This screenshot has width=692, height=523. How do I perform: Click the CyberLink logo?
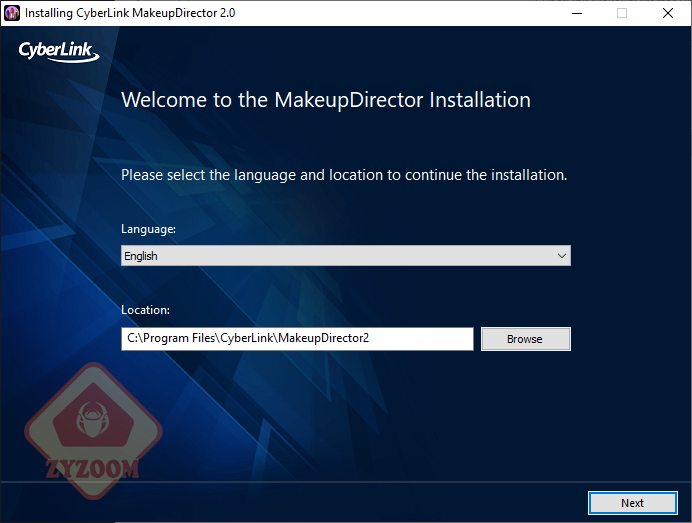tap(59, 51)
